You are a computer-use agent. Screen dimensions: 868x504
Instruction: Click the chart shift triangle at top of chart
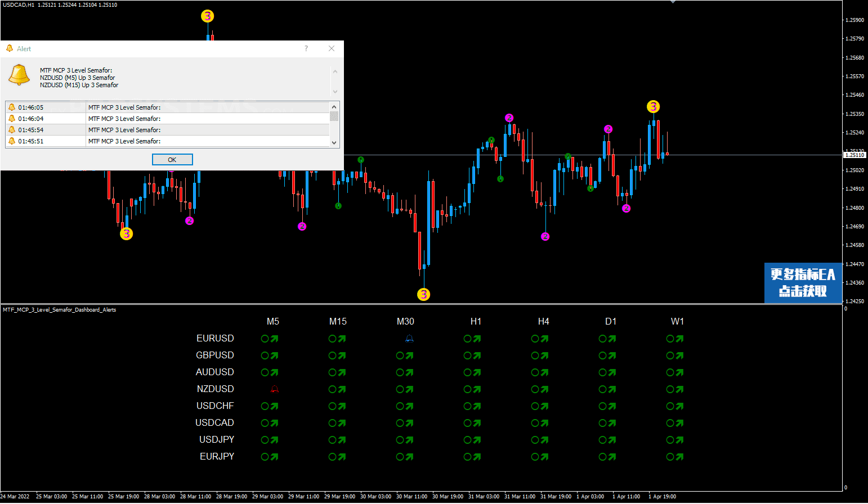(673, 2)
